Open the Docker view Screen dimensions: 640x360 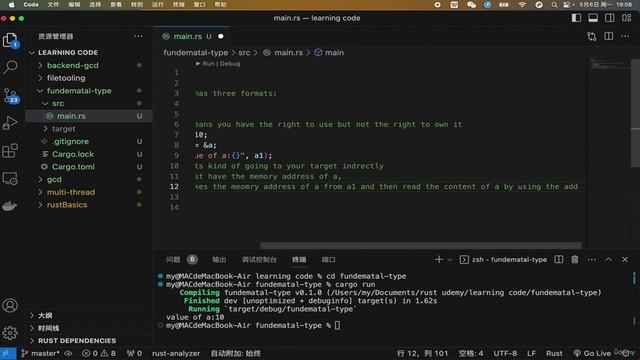[10, 206]
